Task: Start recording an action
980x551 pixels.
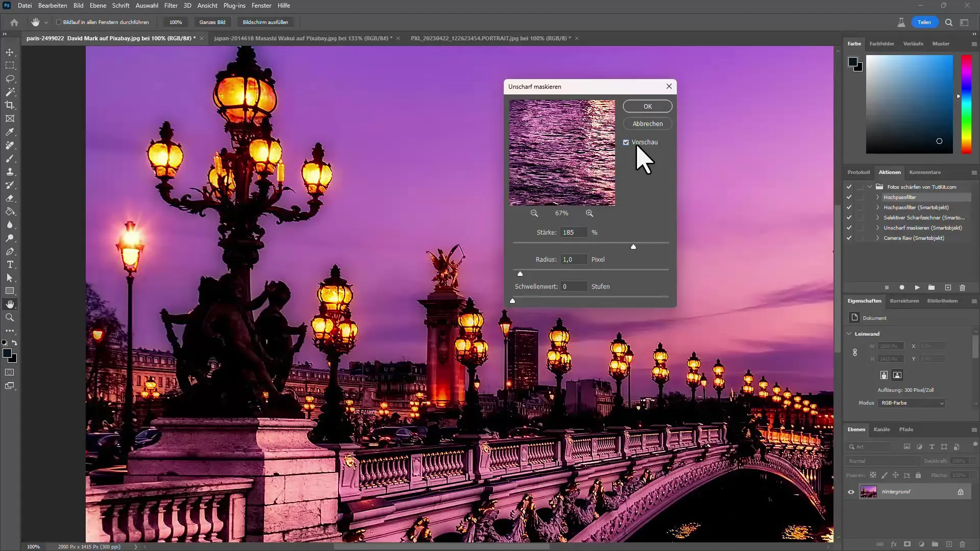Action: [x=902, y=288]
